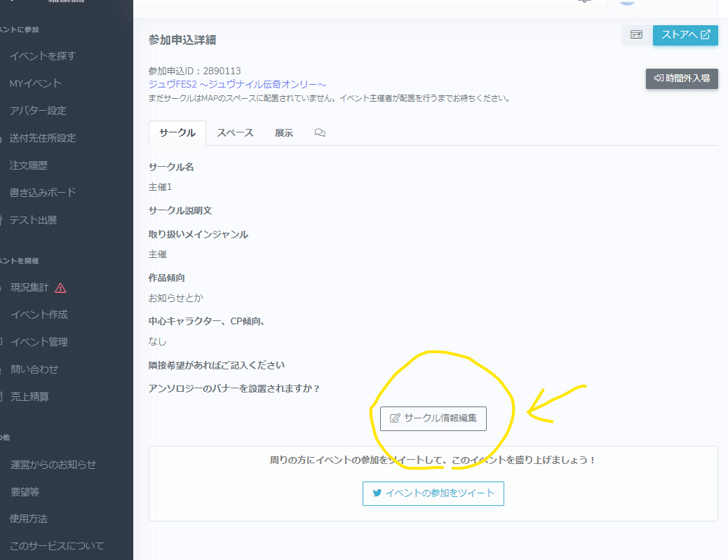Screen dimensions: 728x560
Task: Click the サークル名 label
Action: click(171, 167)
